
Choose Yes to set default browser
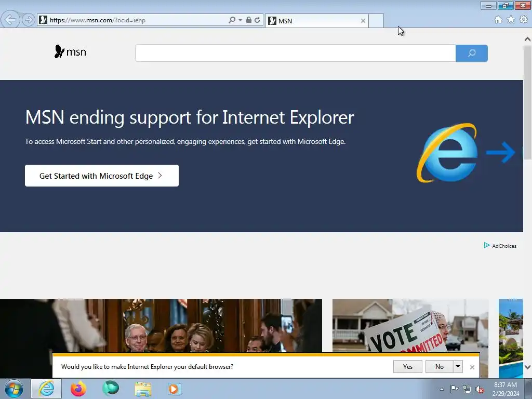[408, 366]
